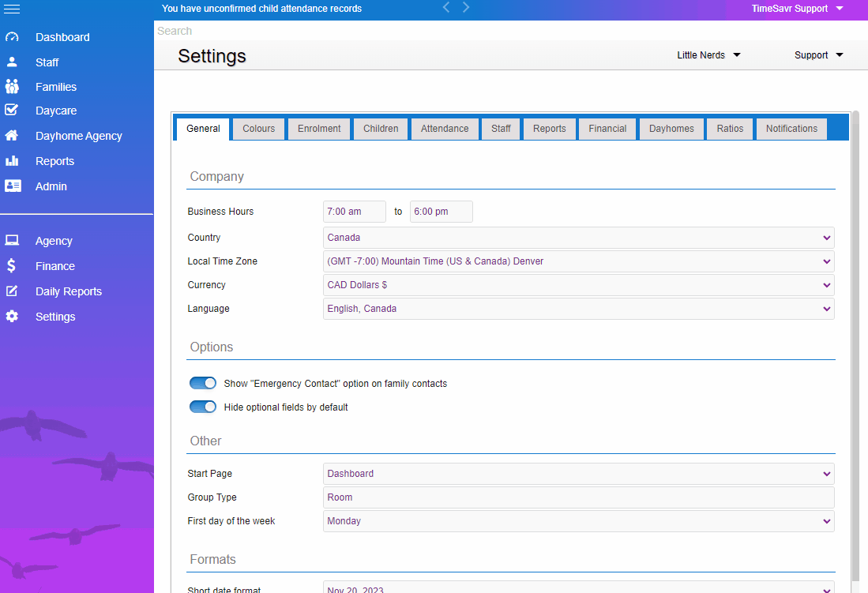Click the Admin ID card icon
868x593 pixels.
click(x=13, y=186)
